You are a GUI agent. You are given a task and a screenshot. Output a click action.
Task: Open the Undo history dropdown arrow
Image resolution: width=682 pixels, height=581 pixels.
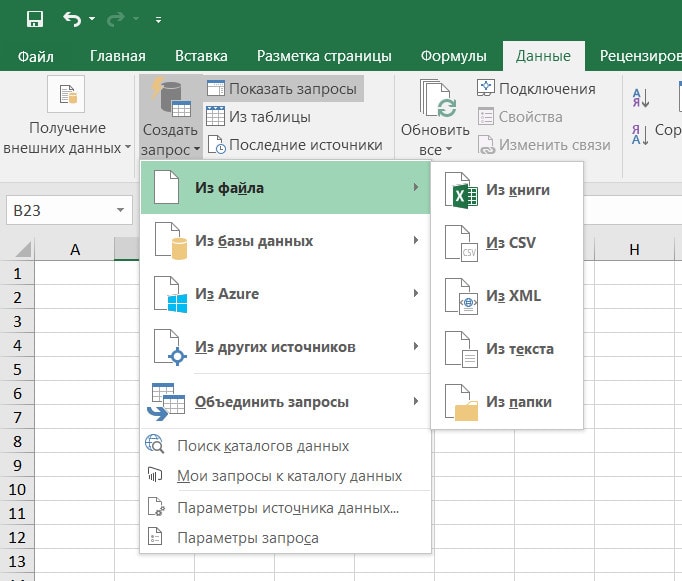(92, 19)
